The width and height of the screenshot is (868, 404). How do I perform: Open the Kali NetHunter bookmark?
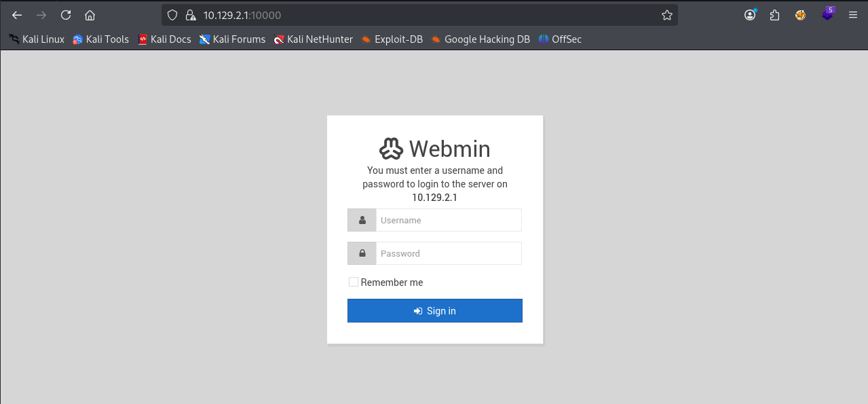314,39
